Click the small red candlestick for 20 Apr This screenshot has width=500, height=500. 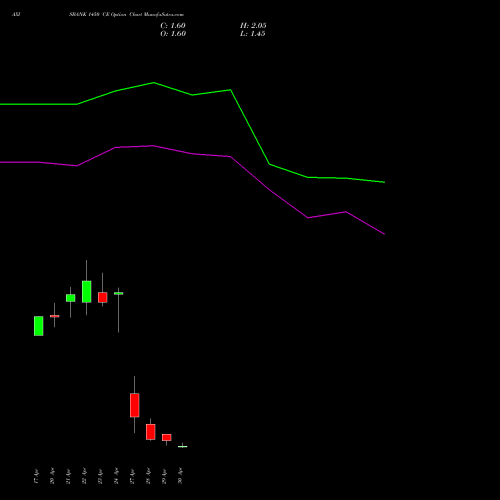[55, 316]
